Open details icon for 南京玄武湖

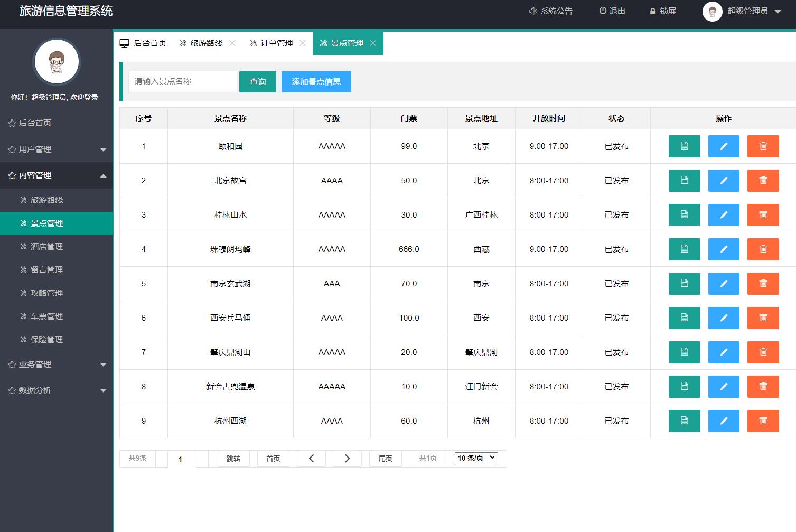(684, 283)
